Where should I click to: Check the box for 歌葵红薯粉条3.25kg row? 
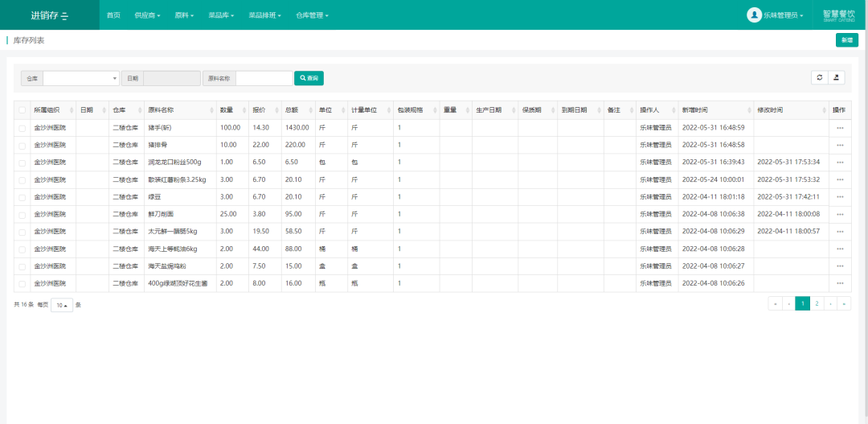click(x=23, y=180)
